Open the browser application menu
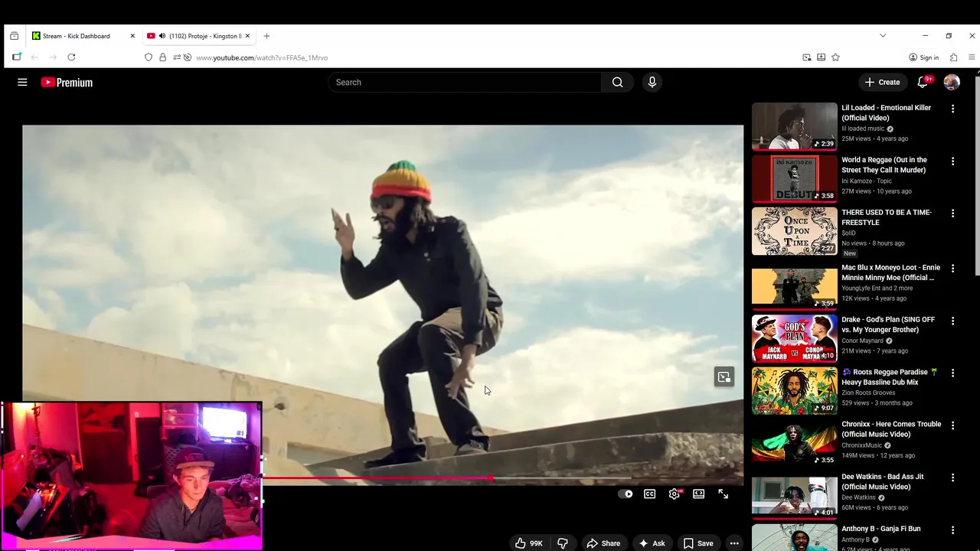 pyautogui.click(x=972, y=57)
